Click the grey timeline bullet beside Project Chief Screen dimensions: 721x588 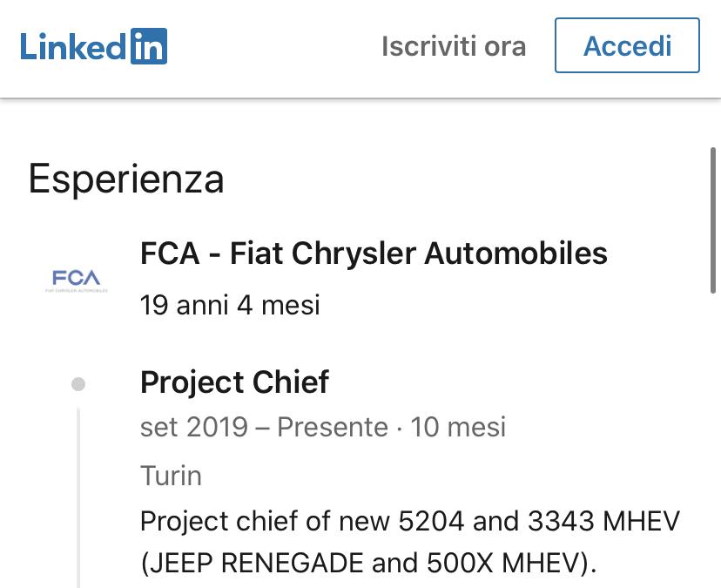point(78,383)
